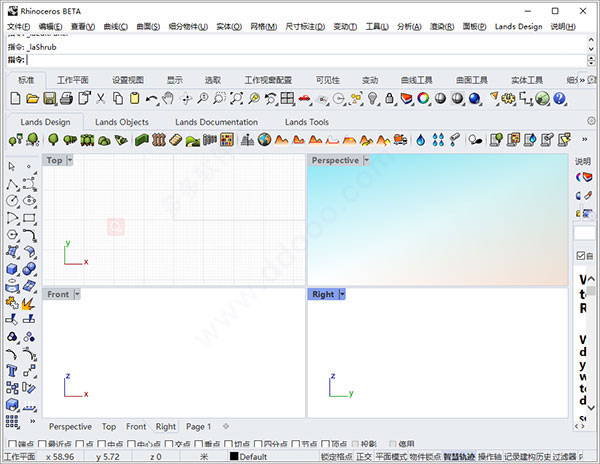Open the four-viewport layout icon
This screenshot has width=600, height=464.
pos(287,99)
